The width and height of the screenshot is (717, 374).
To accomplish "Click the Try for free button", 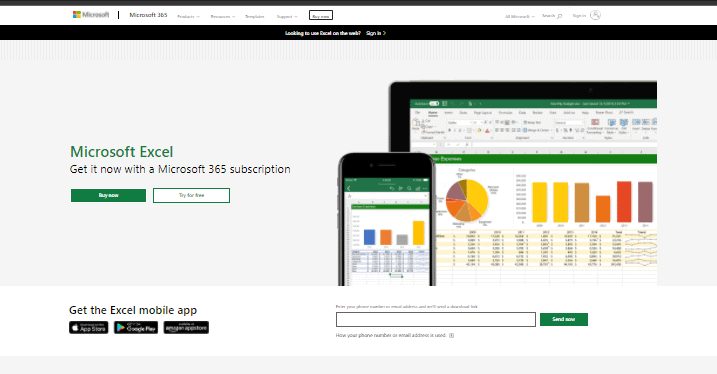I will pos(192,195).
